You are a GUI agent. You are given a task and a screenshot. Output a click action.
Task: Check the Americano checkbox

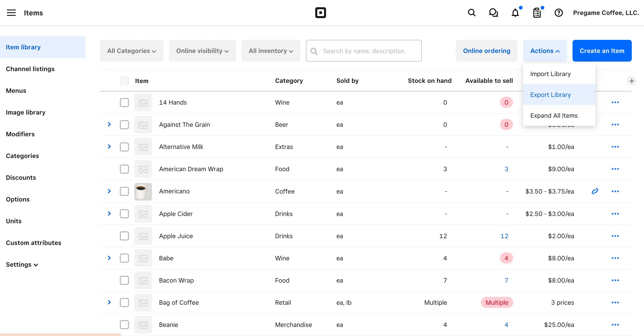pyautogui.click(x=124, y=191)
